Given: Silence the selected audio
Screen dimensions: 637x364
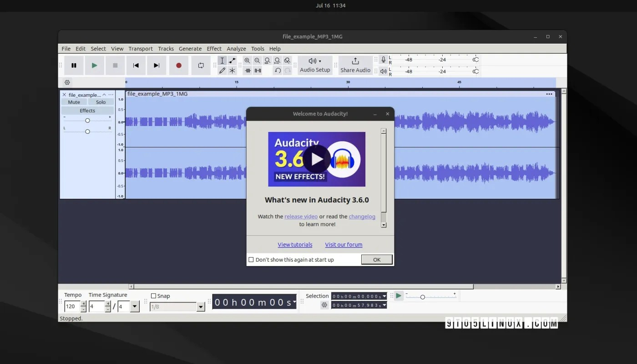Looking at the screenshot, I should pyautogui.click(x=258, y=71).
